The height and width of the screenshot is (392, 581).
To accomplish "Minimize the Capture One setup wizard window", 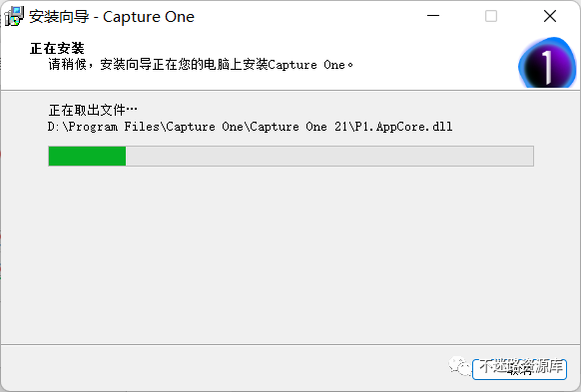I will pos(433,16).
